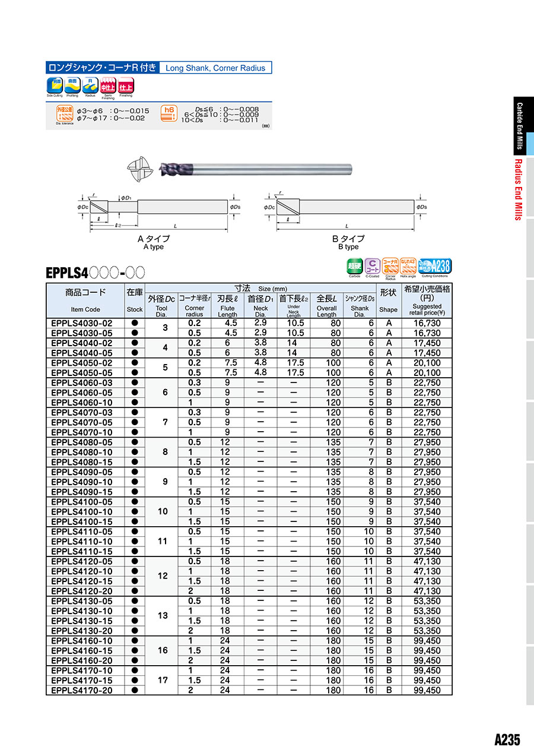This screenshot has height=756, width=534.
Task: Click the orange h6 shank tolerance icon
Action: (169, 113)
